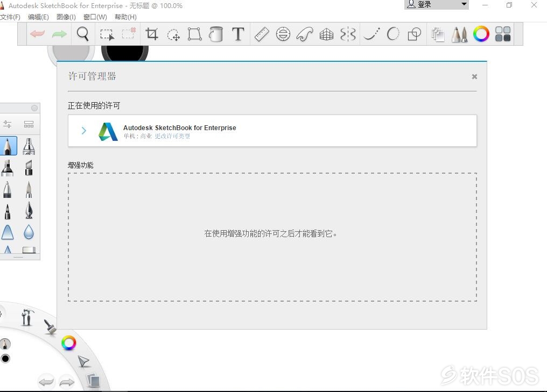Select the Airbrush in brush palette

29,146
